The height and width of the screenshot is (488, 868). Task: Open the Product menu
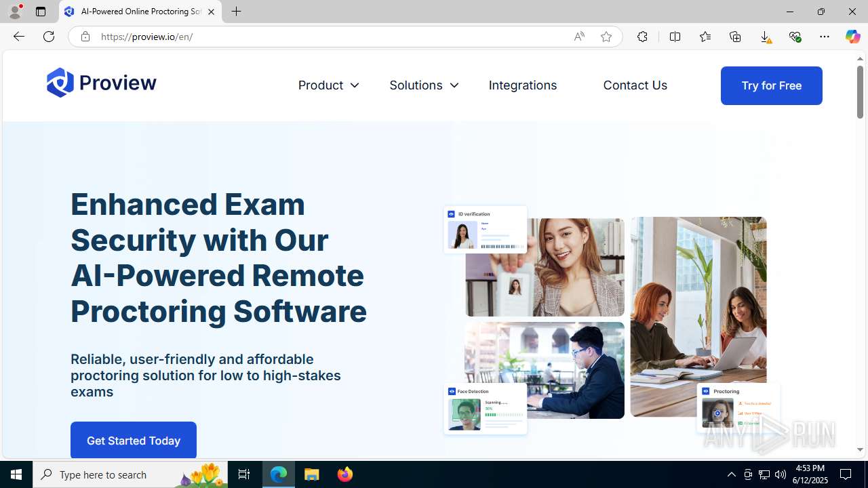coord(321,85)
